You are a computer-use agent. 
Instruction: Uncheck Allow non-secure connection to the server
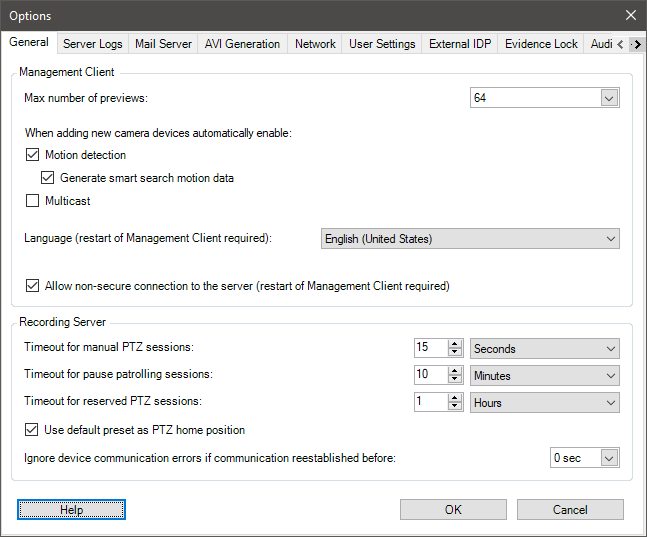pos(33,286)
